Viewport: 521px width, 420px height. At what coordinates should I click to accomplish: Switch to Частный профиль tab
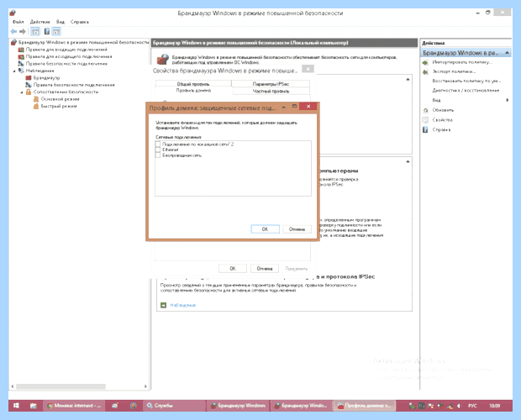pyautogui.click(x=271, y=91)
